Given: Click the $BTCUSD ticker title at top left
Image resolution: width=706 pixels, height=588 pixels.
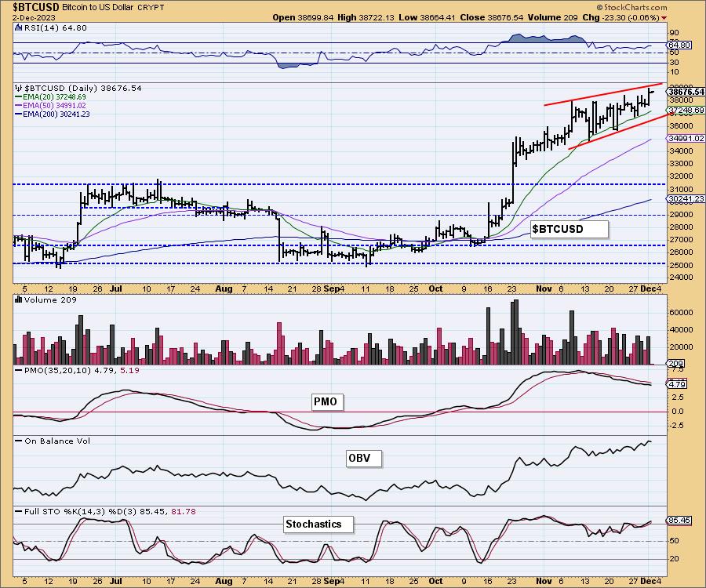Looking at the screenshot, I should tap(36, 7).
